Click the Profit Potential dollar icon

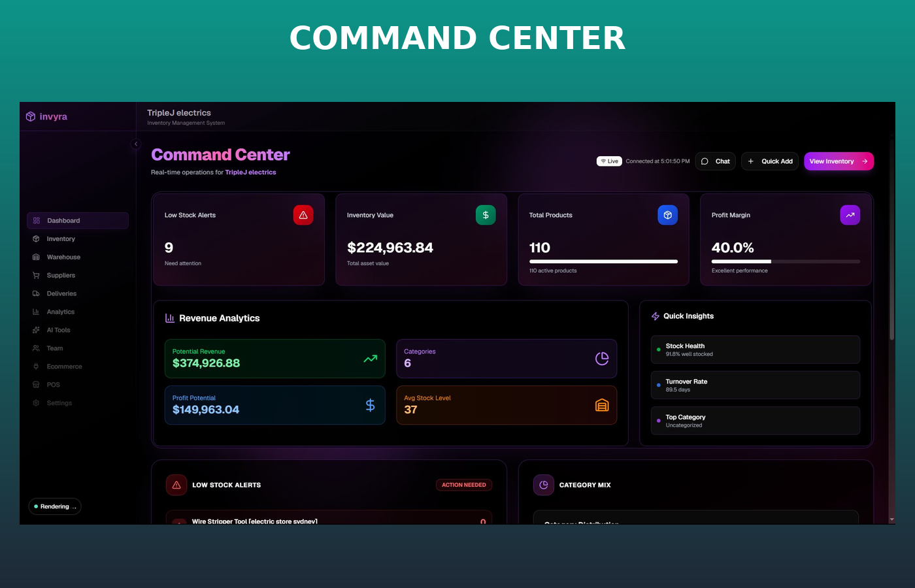[370, 405]
